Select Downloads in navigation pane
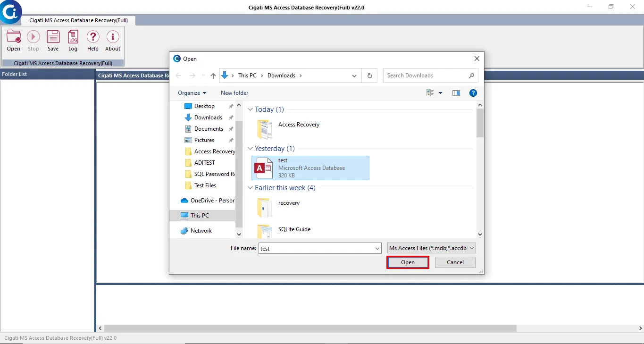Viewport: 644px width, 344px height. click(208, 117)
